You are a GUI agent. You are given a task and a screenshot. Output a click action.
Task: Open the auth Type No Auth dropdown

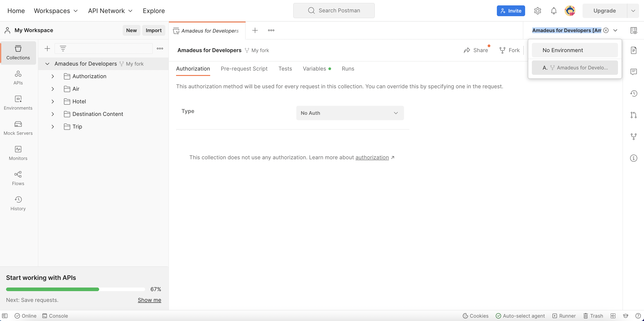[350, 113]
